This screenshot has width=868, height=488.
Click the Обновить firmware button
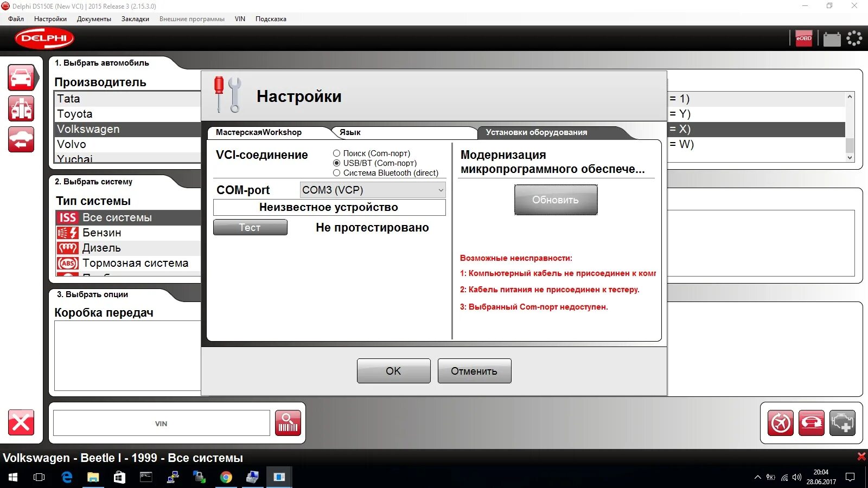click(x=556, y=200)
